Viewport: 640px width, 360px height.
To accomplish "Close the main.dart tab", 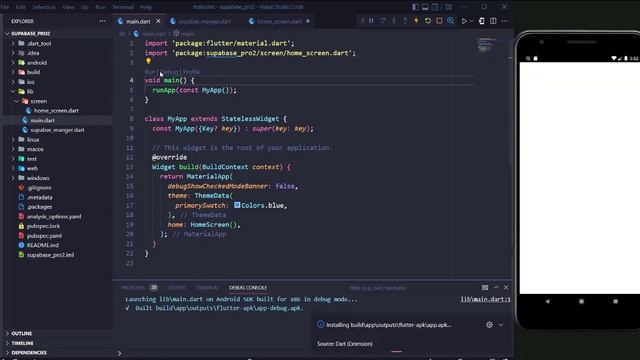I will 158,21.
